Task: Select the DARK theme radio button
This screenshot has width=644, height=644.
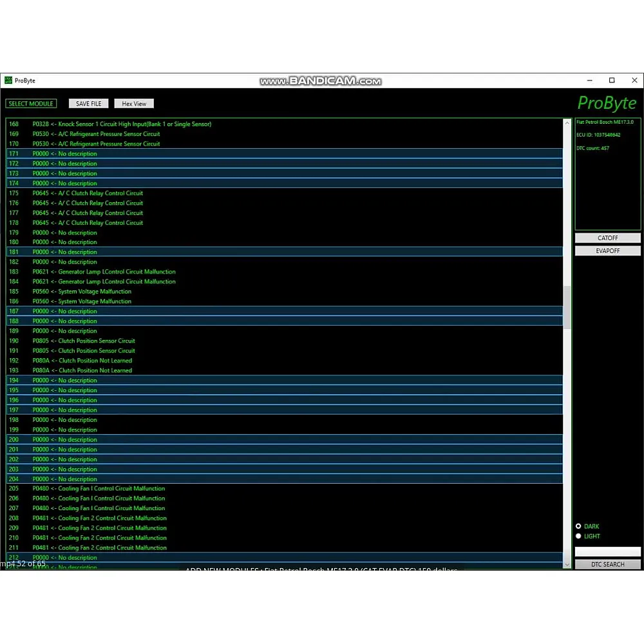Action: pyautogui.click(x=578, y=526)
